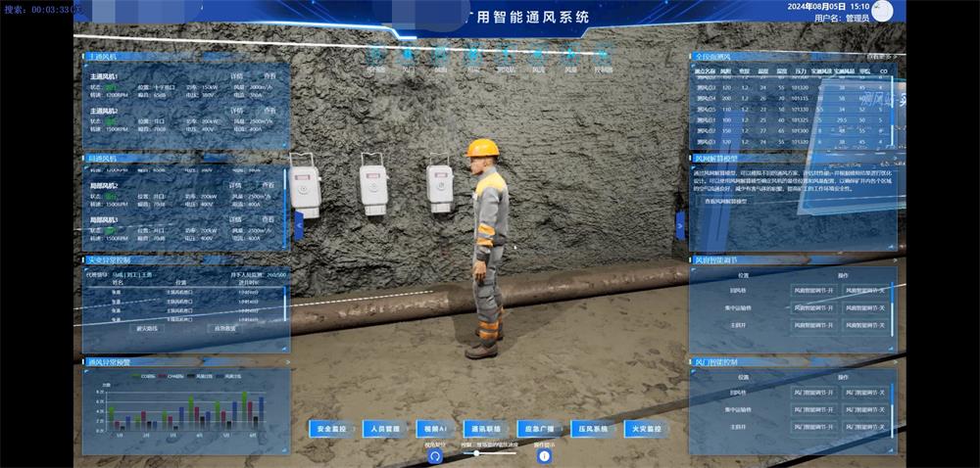Click the middle wall-mounted sensor device
Viewport: 980px width, 468px height.
[x=371, y=183]
